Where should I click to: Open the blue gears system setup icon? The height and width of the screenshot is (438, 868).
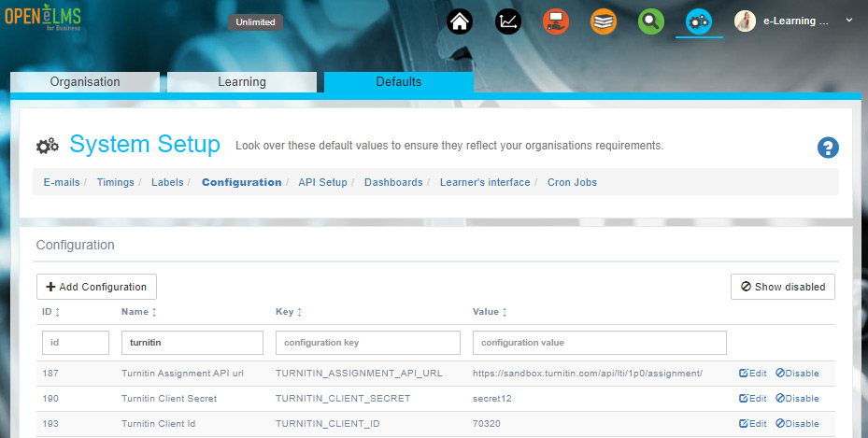coord(699,21)
